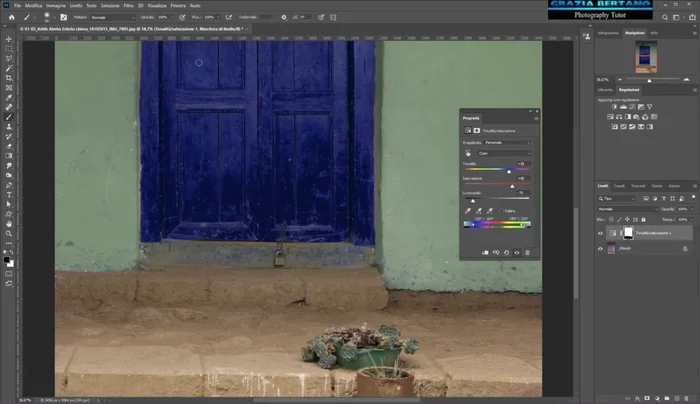Select the Crop tool in the toolbar

coord(9,78)
